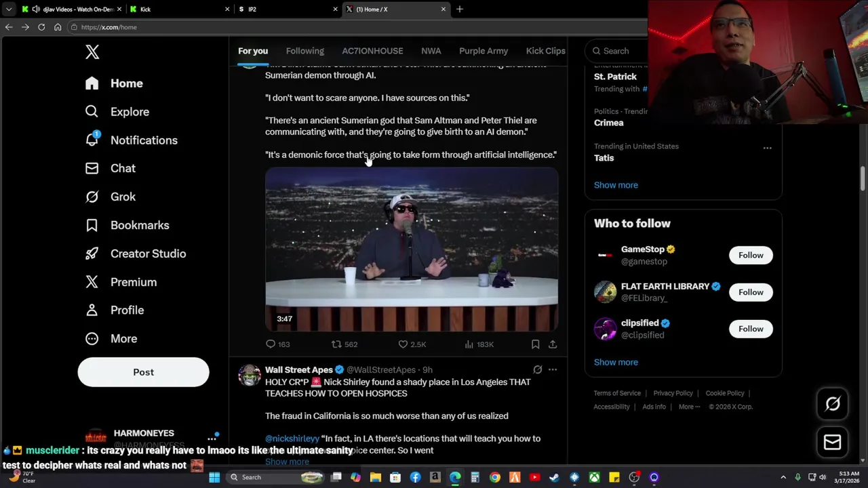Click the X logo in sidebar

[x=92, y=52]
